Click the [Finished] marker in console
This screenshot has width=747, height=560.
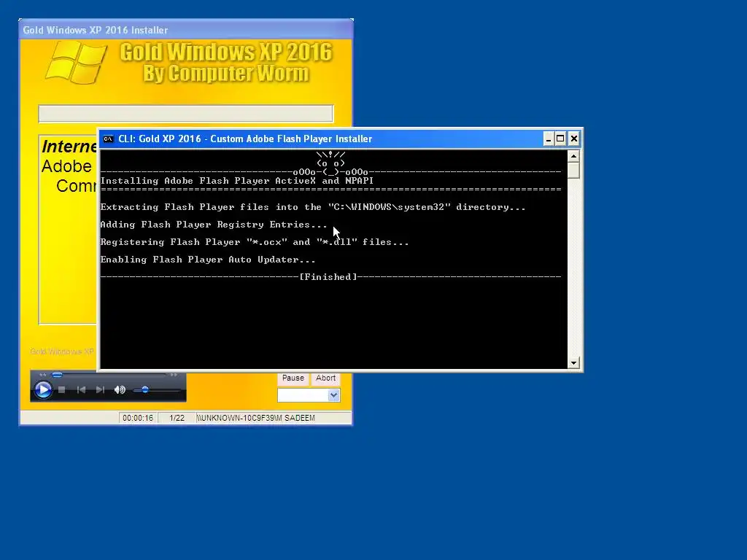[x=328, y=276]
